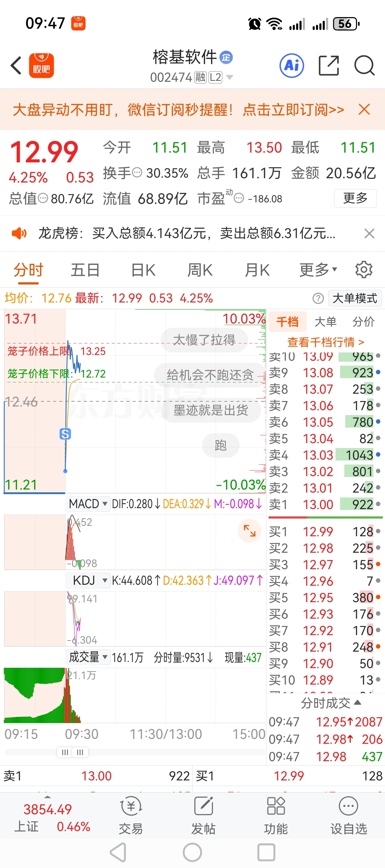Viewport: 385px width, 868px height.
Task: Toggle 大单模式 button
Action: 355,298
